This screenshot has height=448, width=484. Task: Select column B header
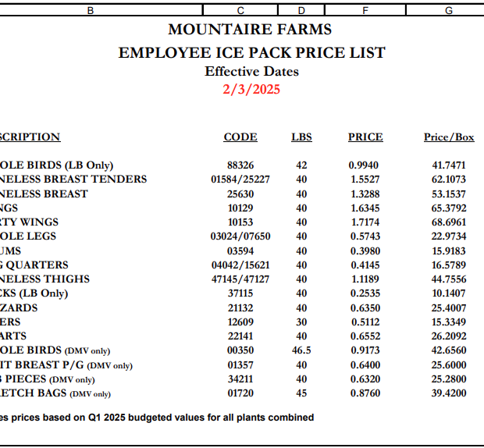point(90,10)
